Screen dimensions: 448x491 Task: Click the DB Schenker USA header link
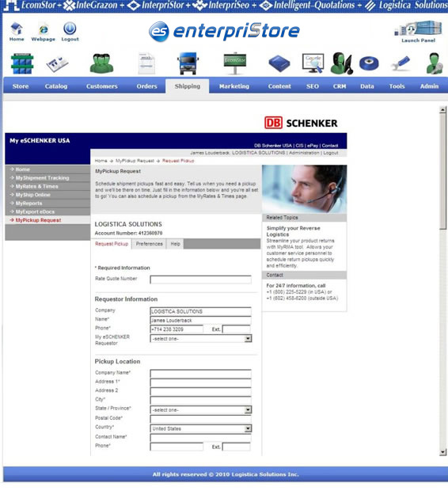click(x=273, y=146)
